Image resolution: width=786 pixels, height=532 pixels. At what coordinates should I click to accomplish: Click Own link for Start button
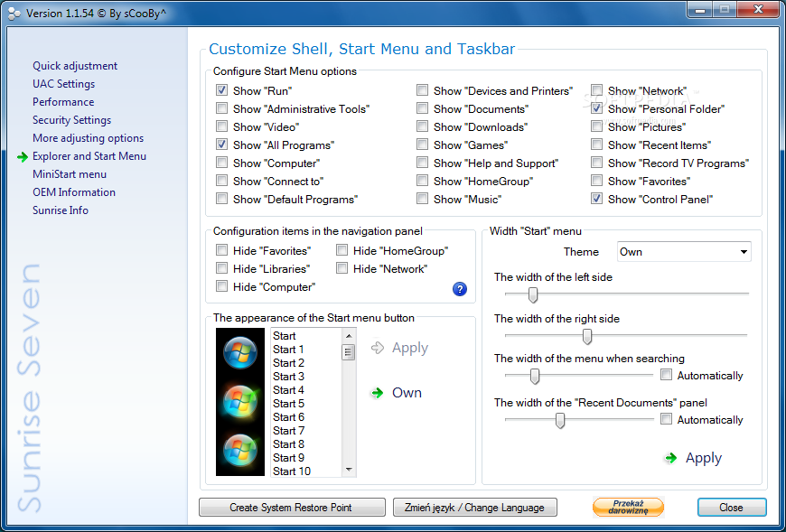[407, 393]
